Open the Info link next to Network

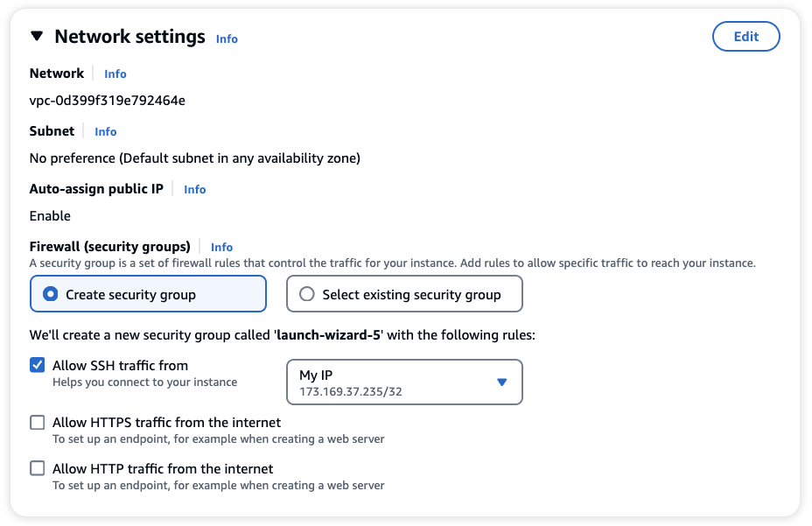pos(115,74)
